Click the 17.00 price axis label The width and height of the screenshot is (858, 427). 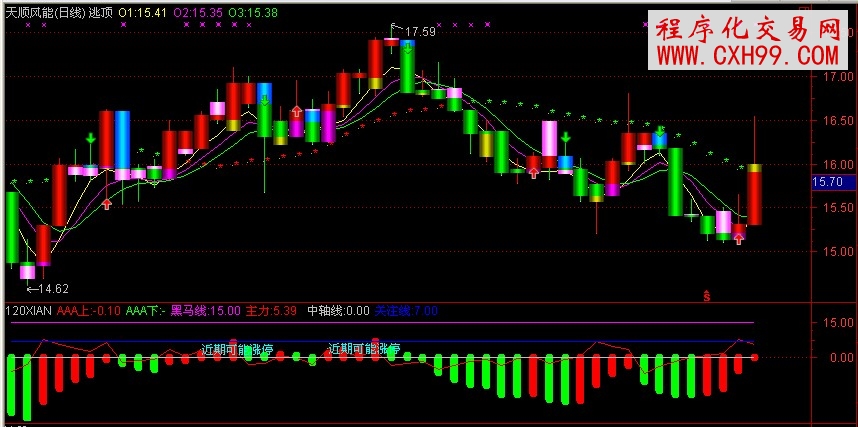tap(831, 77)
